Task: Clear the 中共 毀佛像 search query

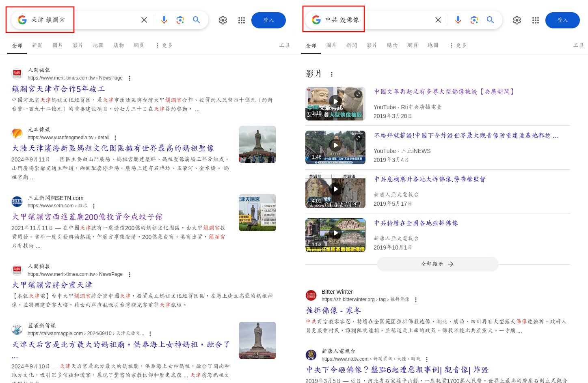Action: click(x=438, y=20)
